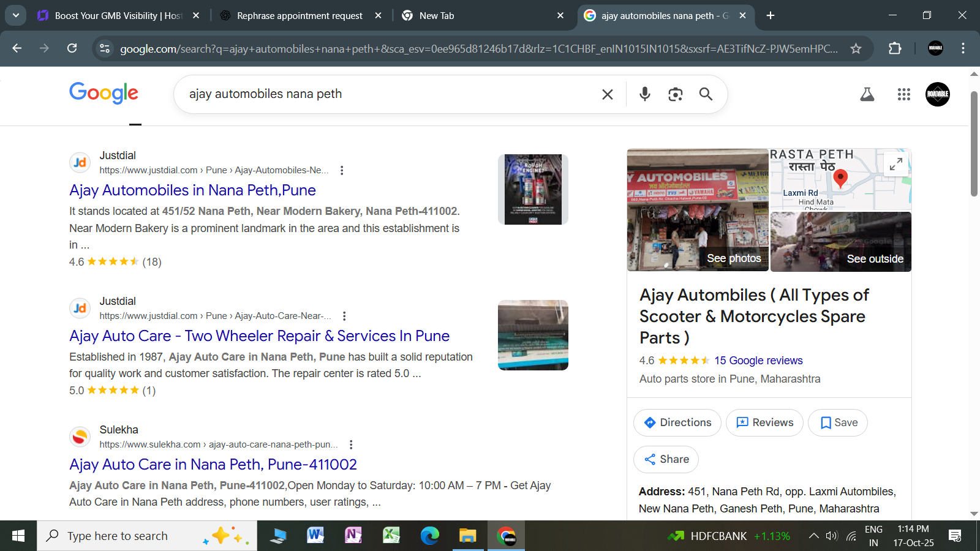This screenshot has height=551, width=980.
Task: Open File Explorer from taskbar
Action: click(467, 536)
